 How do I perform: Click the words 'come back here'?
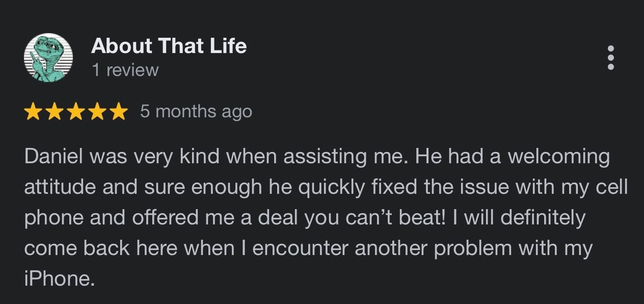pos(101,248)
